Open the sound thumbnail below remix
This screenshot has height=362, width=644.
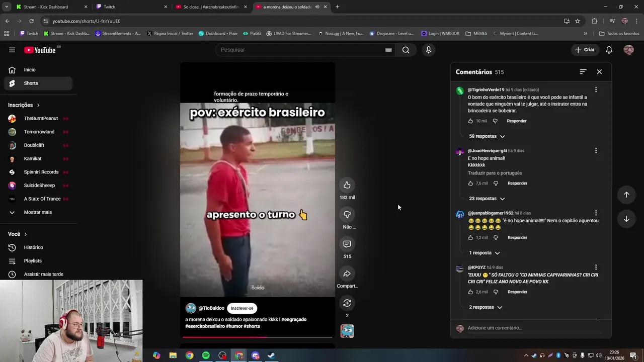tap(347, 331)
